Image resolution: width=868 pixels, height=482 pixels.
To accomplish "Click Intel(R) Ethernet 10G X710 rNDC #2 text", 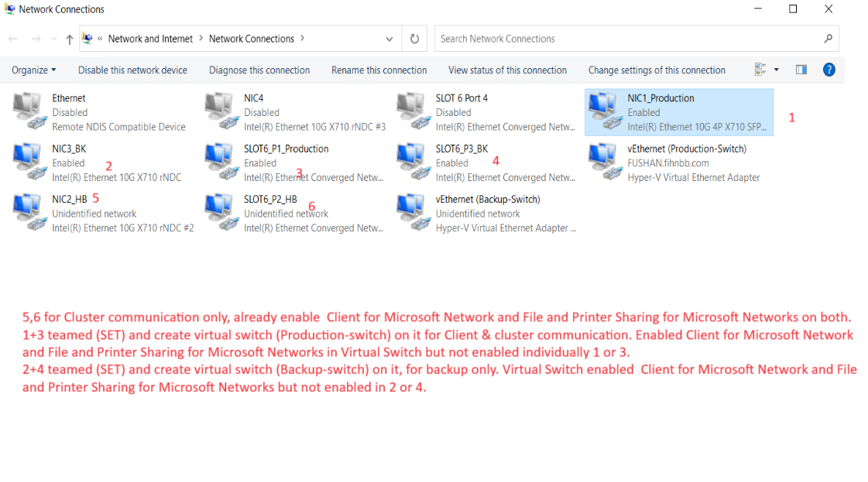I will (x=123, y=228).
